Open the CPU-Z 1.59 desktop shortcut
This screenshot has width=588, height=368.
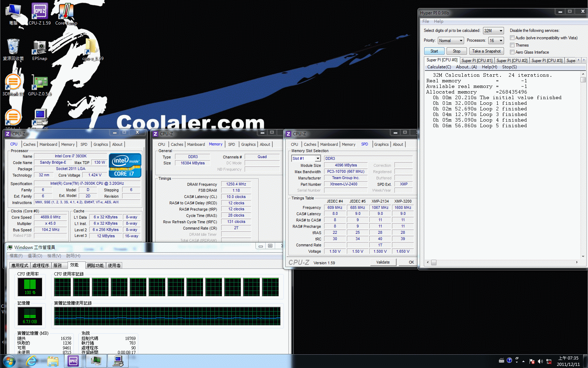coord(40,14)
